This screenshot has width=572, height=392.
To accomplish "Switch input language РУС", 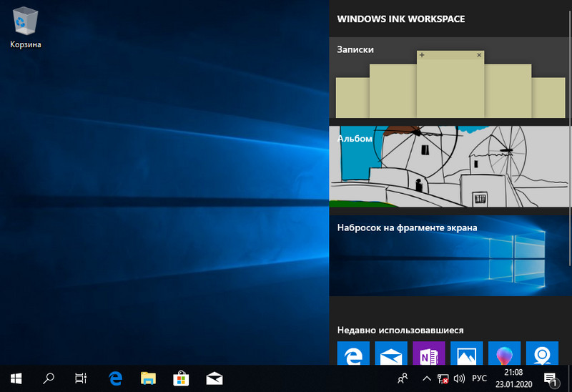I will pos(479,378).
